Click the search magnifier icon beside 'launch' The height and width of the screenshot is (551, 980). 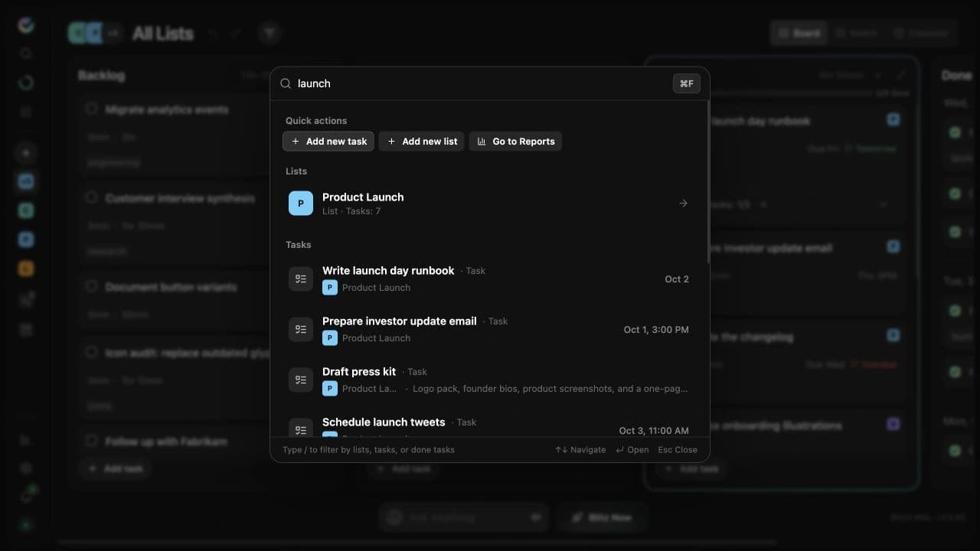tap(286, 83)
